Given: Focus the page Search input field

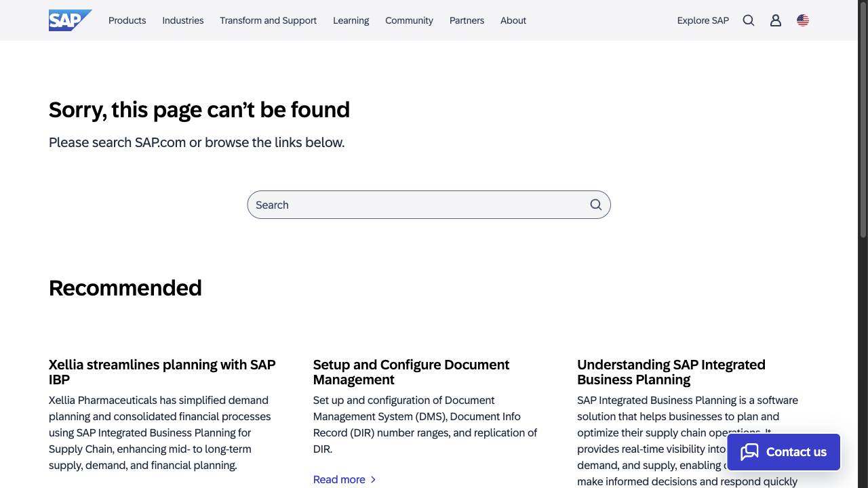Looking at the screenshot, I should [429, 205].
